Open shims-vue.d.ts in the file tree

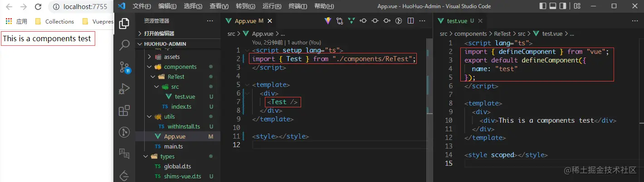coord(178,177)
